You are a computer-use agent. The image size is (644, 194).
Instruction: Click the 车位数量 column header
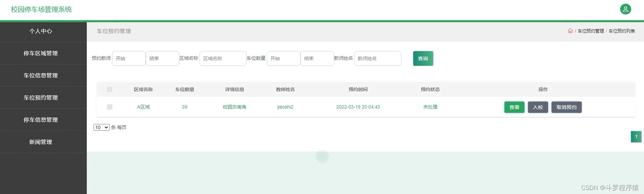[x=185, y=89]
